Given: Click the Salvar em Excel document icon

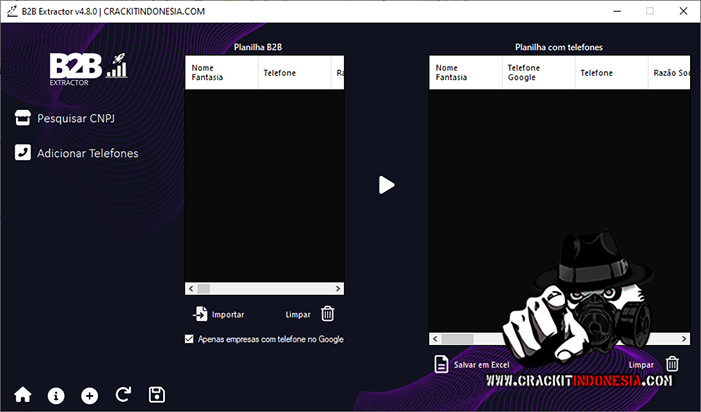Looking at the screenshot, I should click(x=441, y=364).
